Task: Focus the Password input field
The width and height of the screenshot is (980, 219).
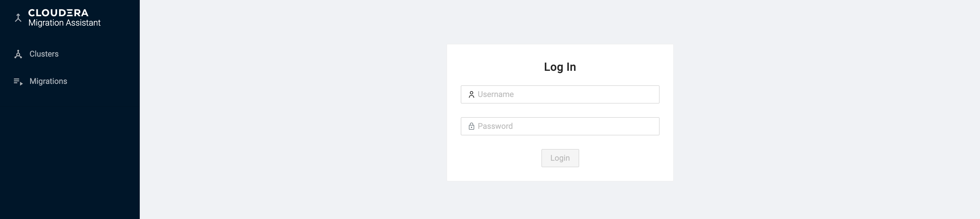Action: (x=563, y=126)
